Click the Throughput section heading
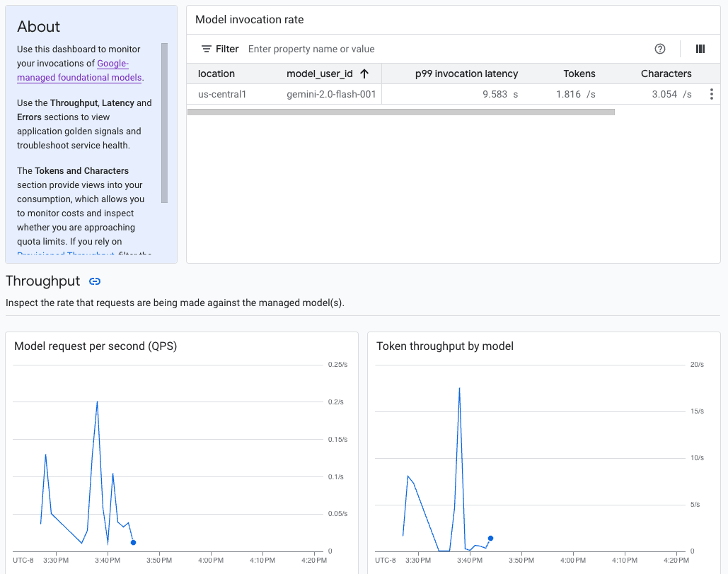 (43, 281)
